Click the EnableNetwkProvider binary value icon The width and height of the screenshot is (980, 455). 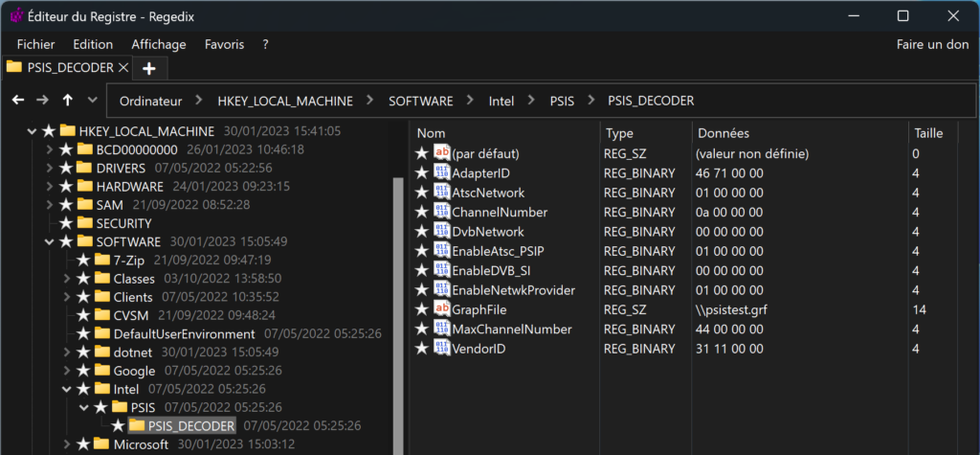point(441,290)
